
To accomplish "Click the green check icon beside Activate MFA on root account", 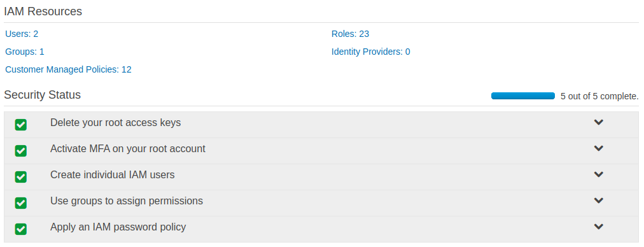I will (21, 151).
